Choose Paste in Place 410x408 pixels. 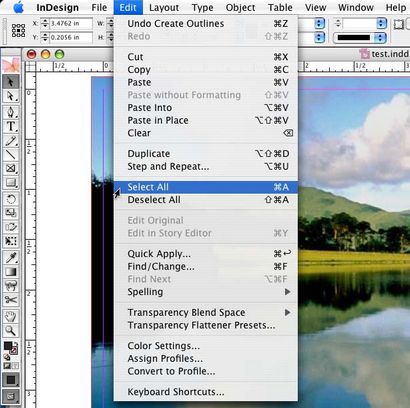206,120
